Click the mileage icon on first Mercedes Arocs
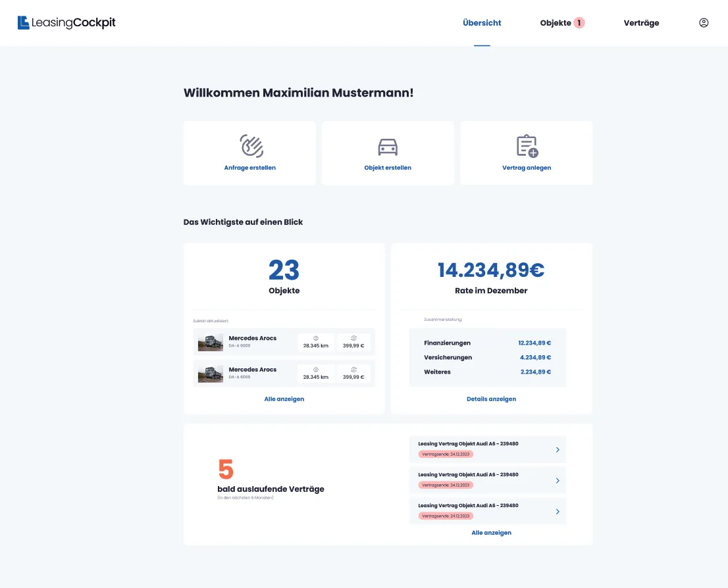 tap(316, 338)
